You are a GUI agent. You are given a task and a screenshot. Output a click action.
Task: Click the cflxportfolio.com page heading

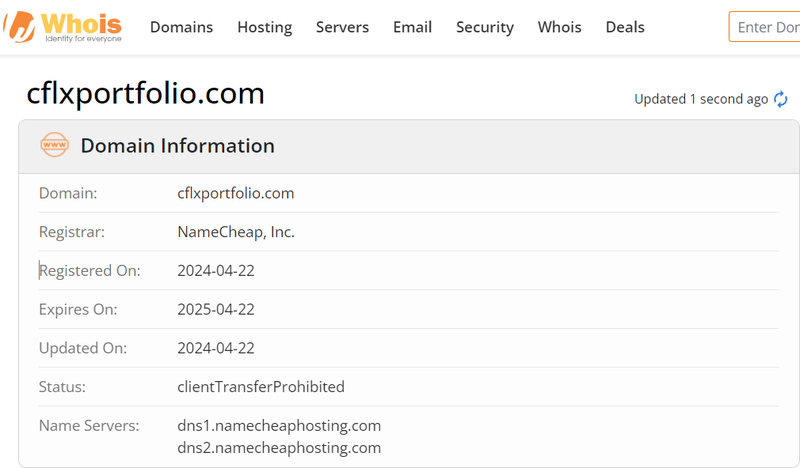145,93
